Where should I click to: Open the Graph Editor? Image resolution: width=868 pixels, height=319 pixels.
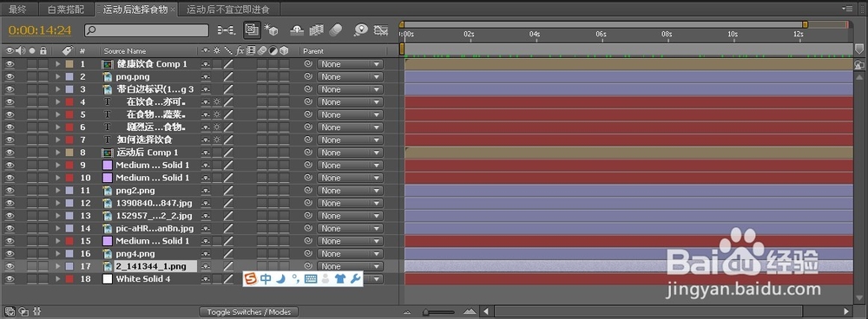(381, 29)
